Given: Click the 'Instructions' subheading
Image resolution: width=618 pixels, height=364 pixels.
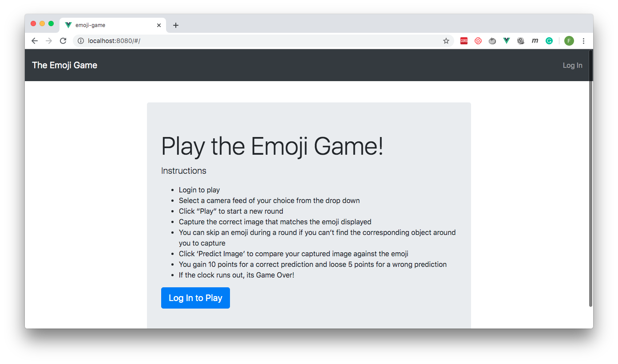Looking at the screenshot, I should tap(184, 171).
